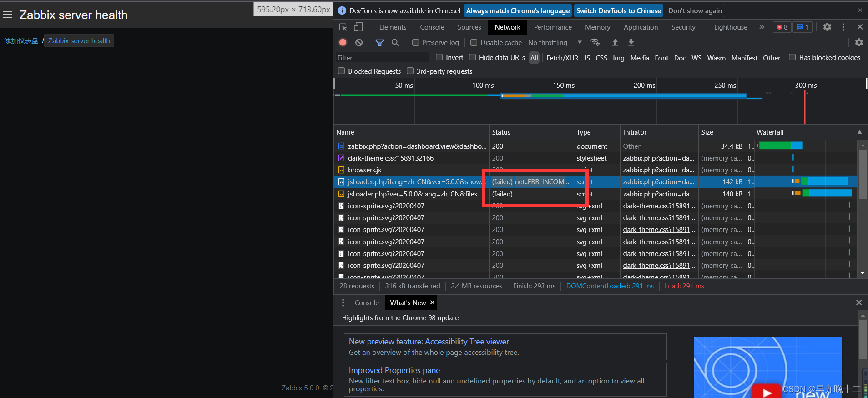Viewport: 868px width, 398px height.
Task: Open the Performance tab
Action: point(553,27)
